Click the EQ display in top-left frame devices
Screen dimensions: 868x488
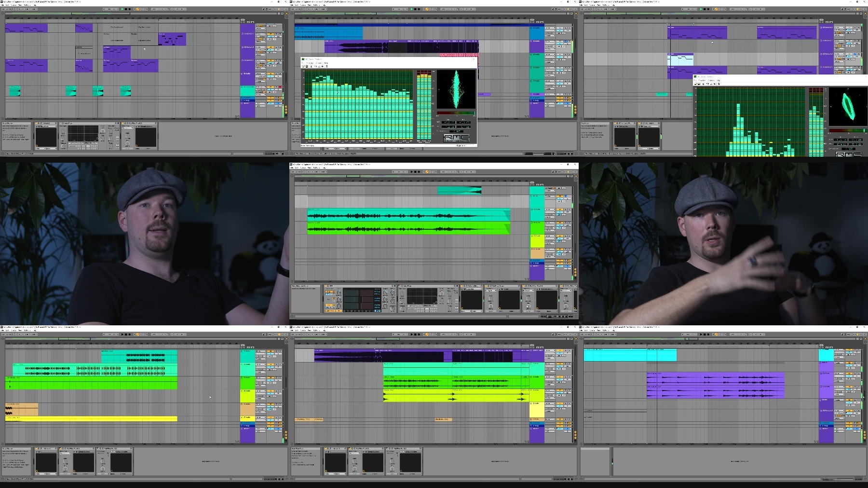click(x=83, y=134)
